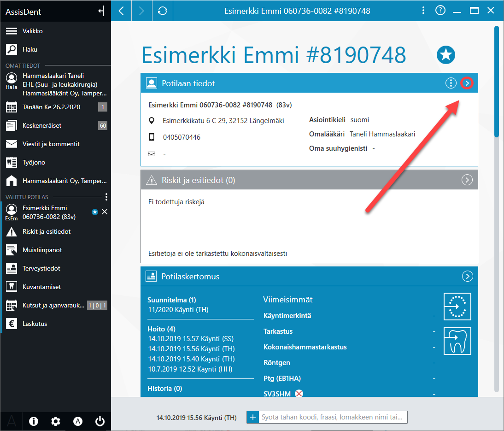504x431 pixels.
Task: Click the favorite star next to patient title
Action: coord(446,55)
